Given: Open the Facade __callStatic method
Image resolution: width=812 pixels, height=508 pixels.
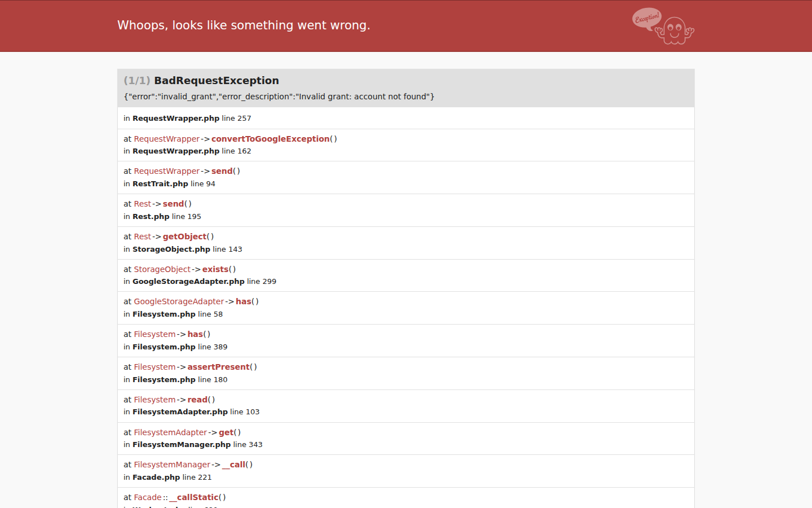Looking at the screenshot, I should click(194, 497).
